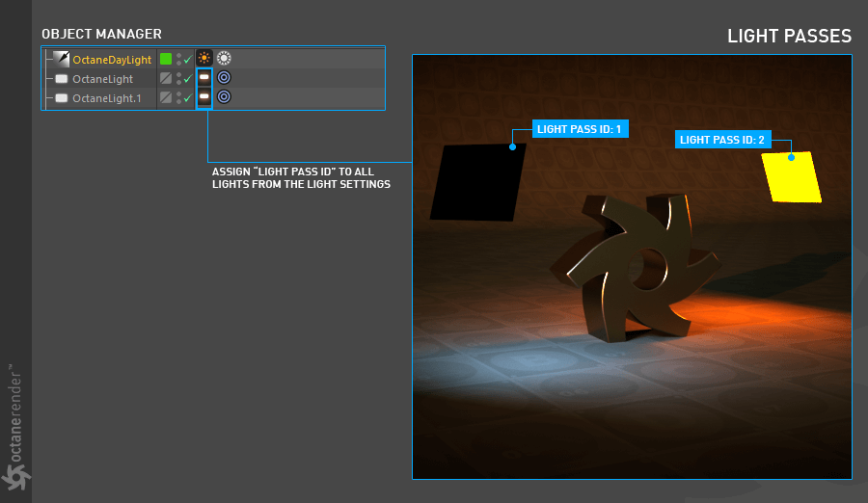868x503 pixels.
Task: Click the OctaneDayLight object icon
Action: click(x=62, y=59)
